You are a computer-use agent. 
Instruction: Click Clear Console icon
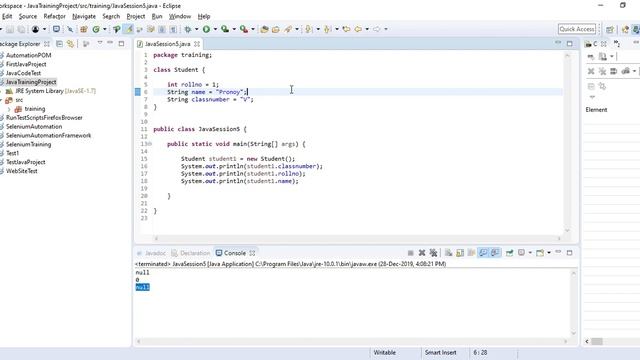tap(448, 253)
